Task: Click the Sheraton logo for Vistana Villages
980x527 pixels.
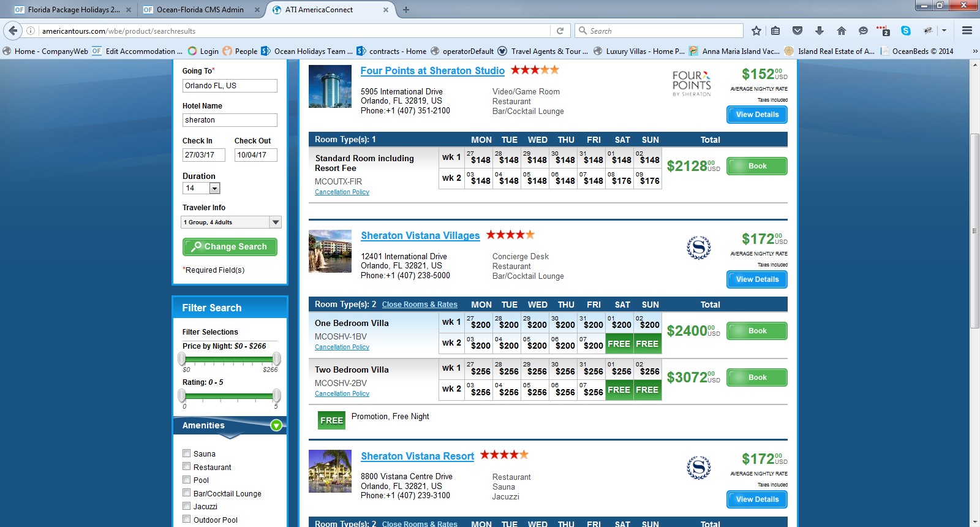Action: pos(698,248)
